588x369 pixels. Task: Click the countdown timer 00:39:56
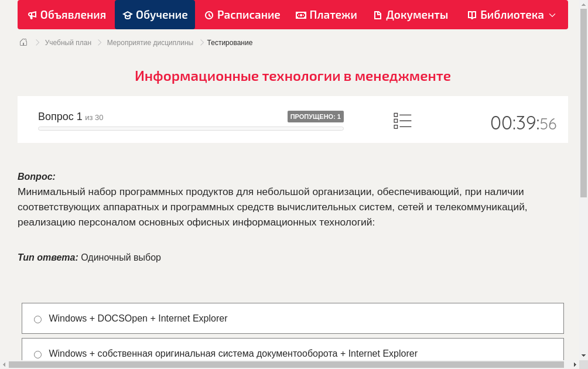pos(524,123)
